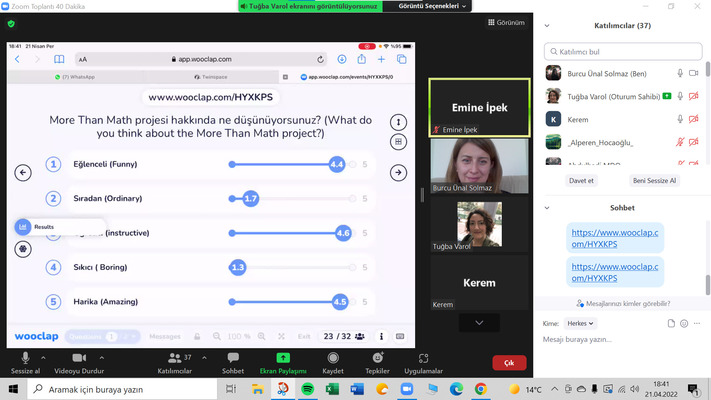
Task: Click Kaydet record button
Action: 333,363
